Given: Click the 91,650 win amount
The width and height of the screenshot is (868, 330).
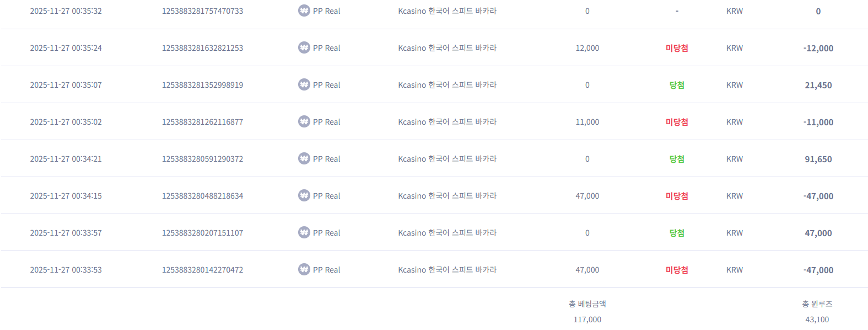Looking at the screenshot, I should tap(818, 159).
